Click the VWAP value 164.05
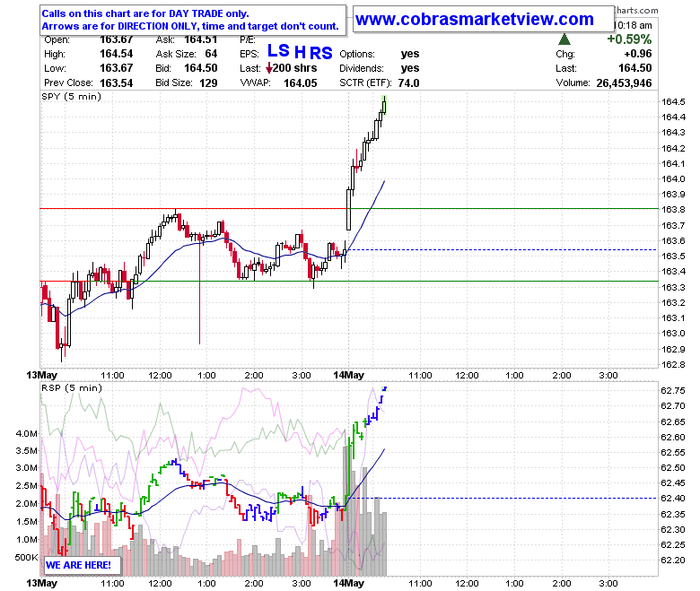Screen dimensions: 700x591 (x=301, y=83)
